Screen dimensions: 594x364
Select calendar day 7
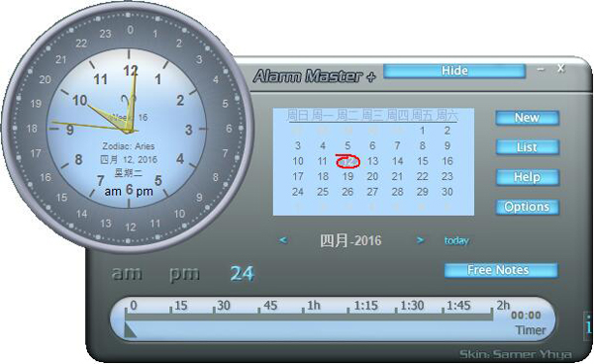pyautogui.click(x=397, y=146)
